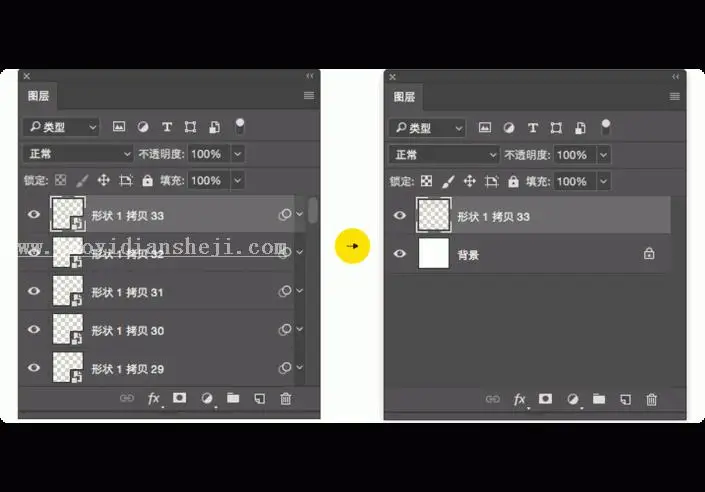
Task: Open 类型 filter dropdown in left panel
Action: point(61,127)
